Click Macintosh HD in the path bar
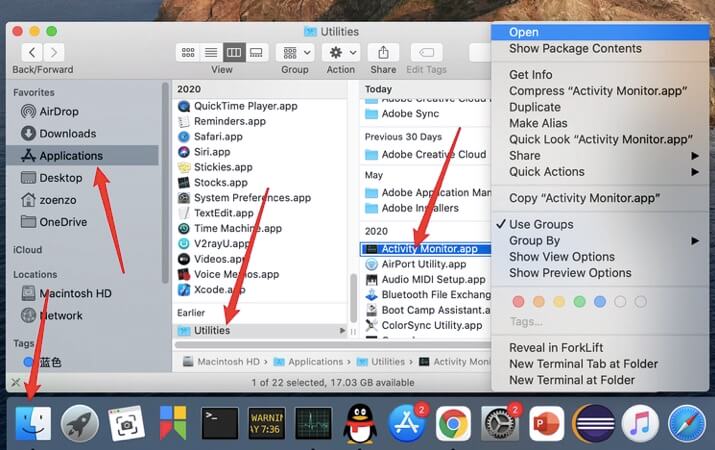Image resolution: width=715 pixels, height=450 pixels. click(222, 362)
